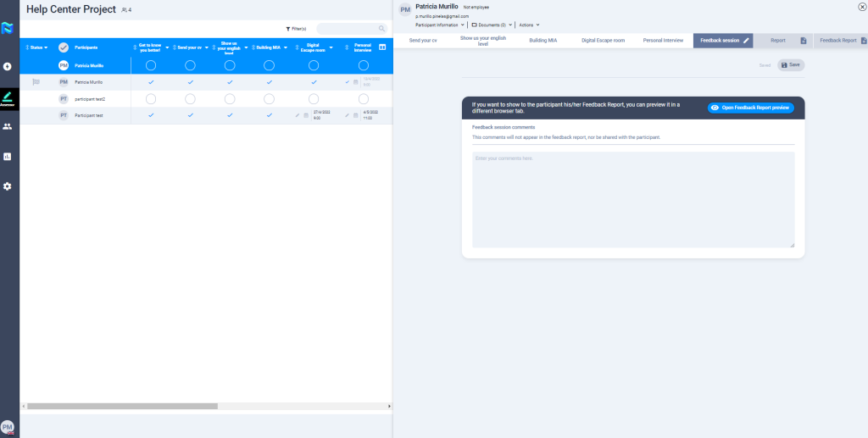Click the horizontal scrollbar under the table
868x438 pixels.
pyautogui.click(x=122, y=406)
